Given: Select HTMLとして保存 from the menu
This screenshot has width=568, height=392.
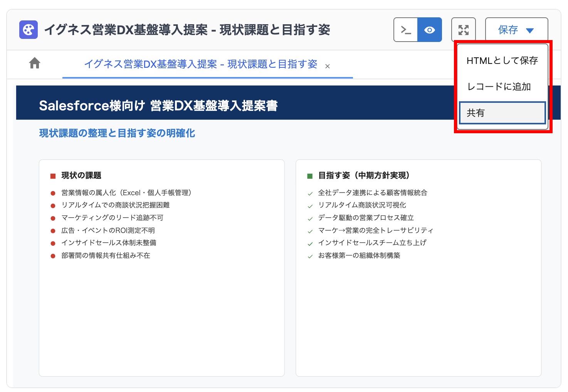Looking at the screenshot, I should pos(502,60).
